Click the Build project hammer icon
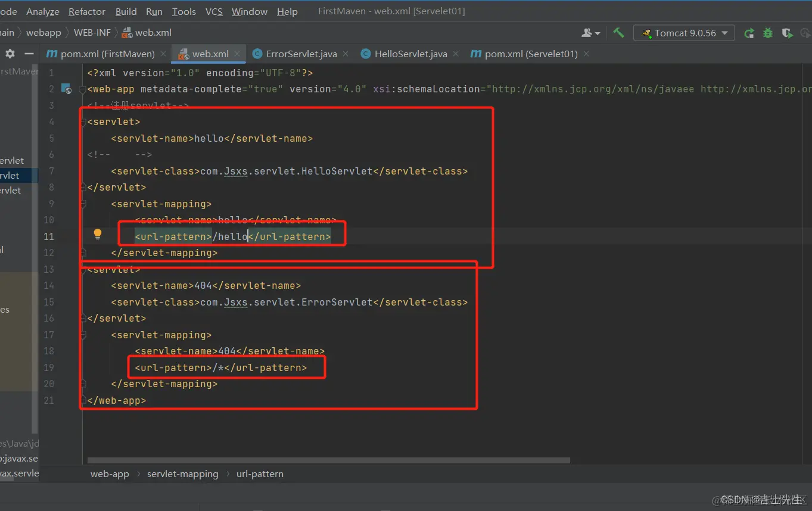The width and height of the screenshot is (812, 511). [x=619, y=33]
